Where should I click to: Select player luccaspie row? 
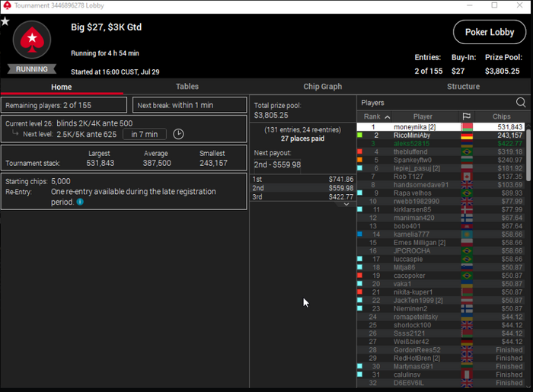click(x=441, y=259)
